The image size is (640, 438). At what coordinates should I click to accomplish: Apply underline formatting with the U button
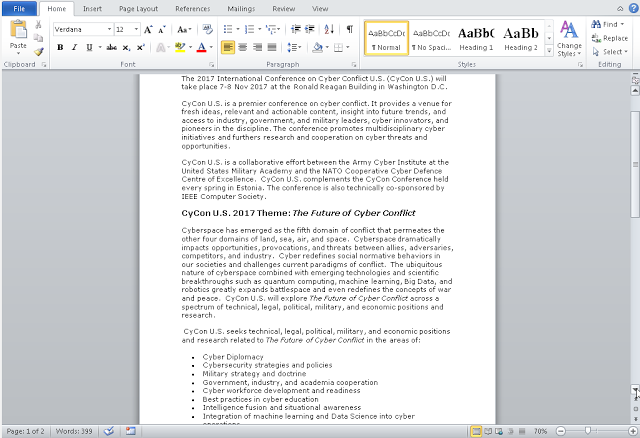89,47
